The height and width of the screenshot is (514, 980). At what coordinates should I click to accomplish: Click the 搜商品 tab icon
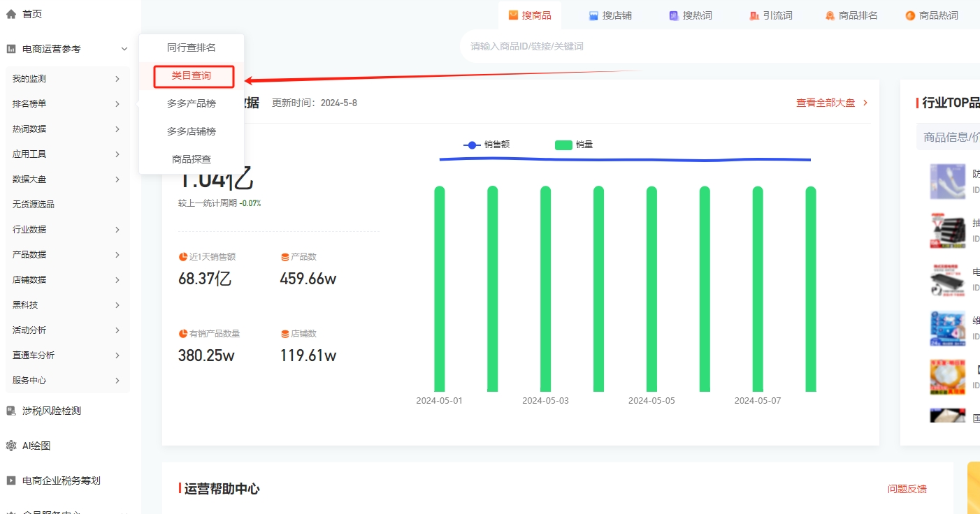(x=513, y=15)
